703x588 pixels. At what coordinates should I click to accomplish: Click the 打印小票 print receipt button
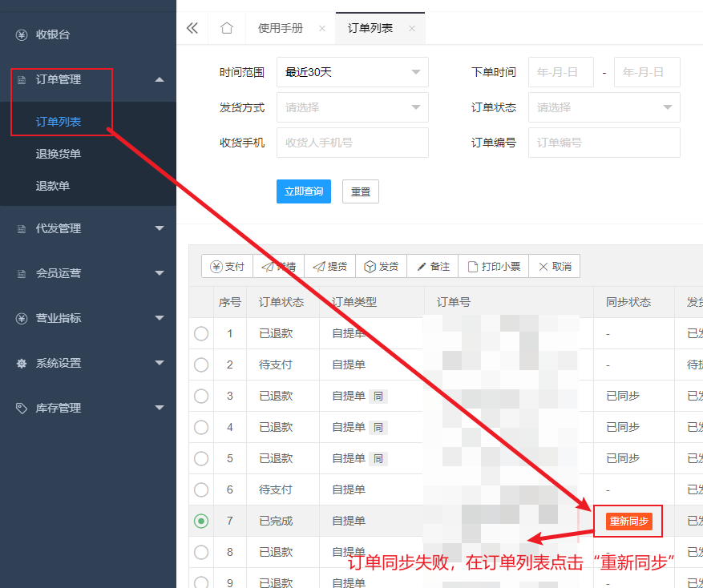[494, 266]
